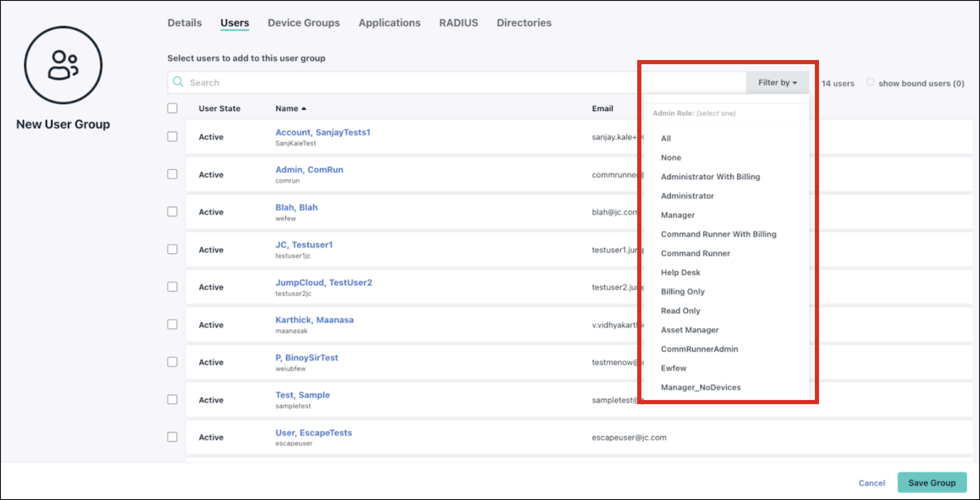Click the search magnifier icon
This screenshot has width=980, height=500.
pyautogui.click(x=178, y=82)
